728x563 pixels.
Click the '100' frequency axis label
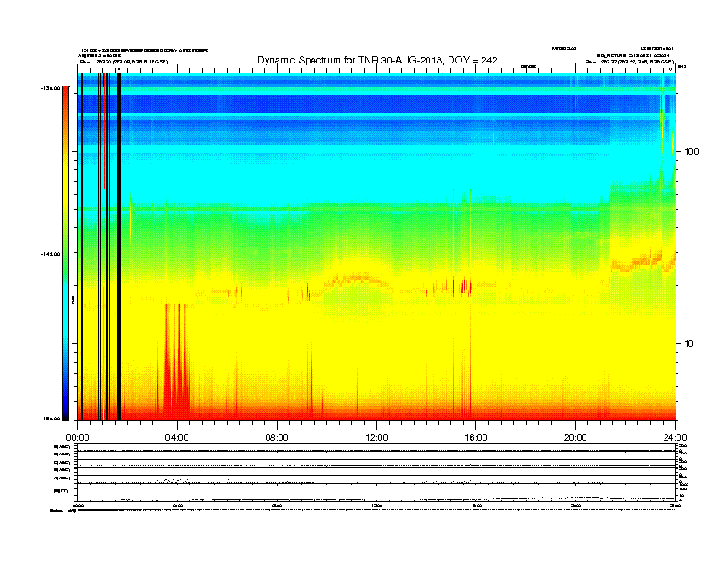pos(691,152)
